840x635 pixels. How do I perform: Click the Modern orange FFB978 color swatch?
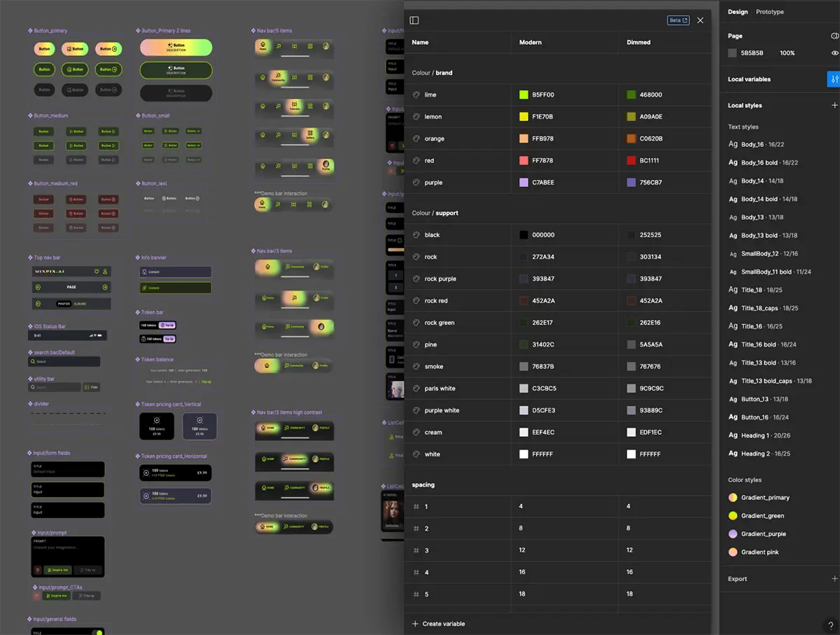524,139
